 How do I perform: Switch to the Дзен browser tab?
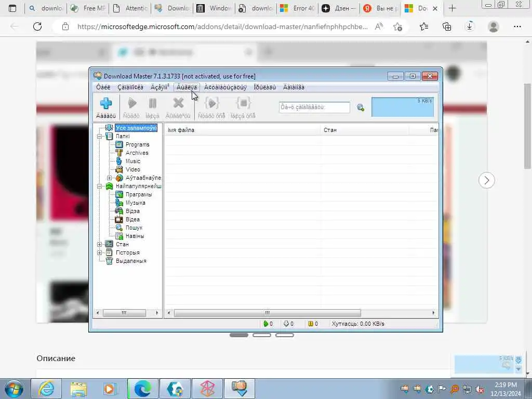point(339,8)
